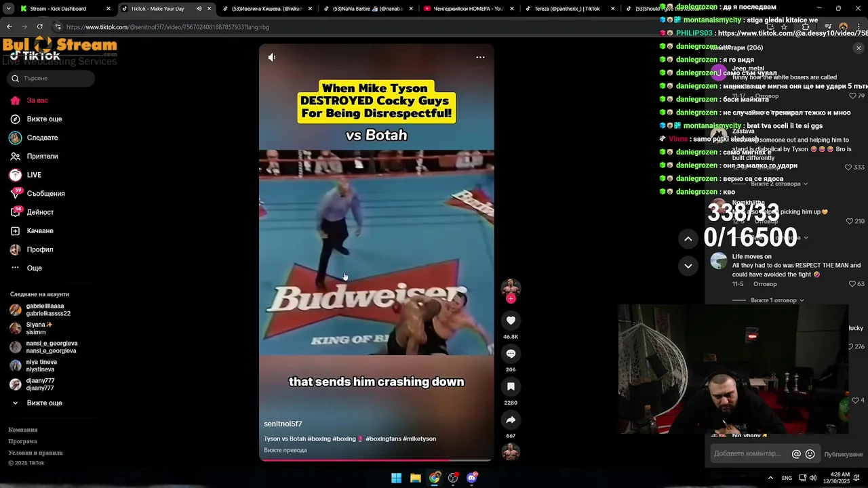868x488 pixels.
Task: Open 'Качване' upload page
Action: (x=40, y=231)
